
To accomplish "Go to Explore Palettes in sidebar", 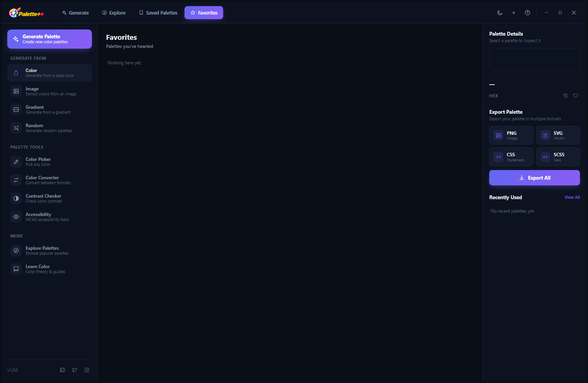I will click(49, 250).
